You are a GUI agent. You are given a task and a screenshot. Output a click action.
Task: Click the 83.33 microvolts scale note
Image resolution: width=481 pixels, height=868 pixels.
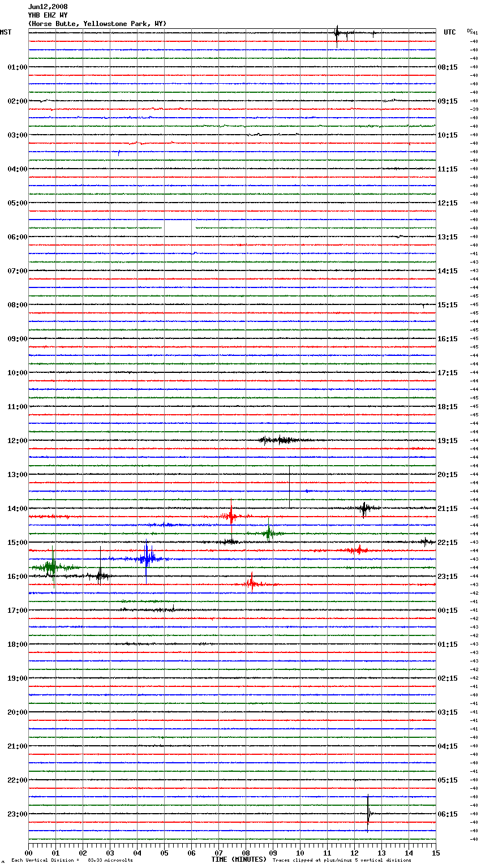point(110,861)
